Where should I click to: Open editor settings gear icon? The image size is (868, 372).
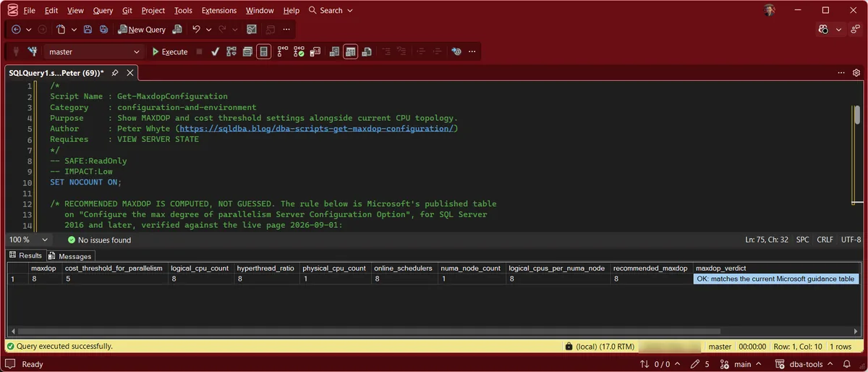(856, 73)
